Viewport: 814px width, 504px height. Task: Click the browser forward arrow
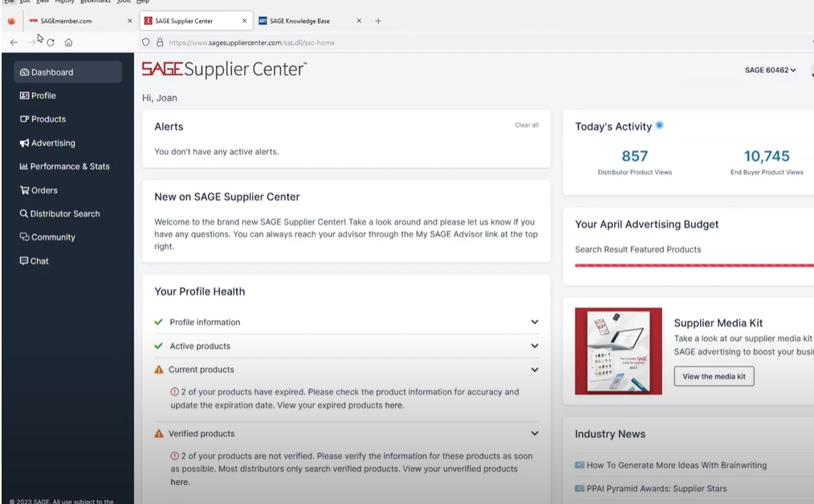31,43
